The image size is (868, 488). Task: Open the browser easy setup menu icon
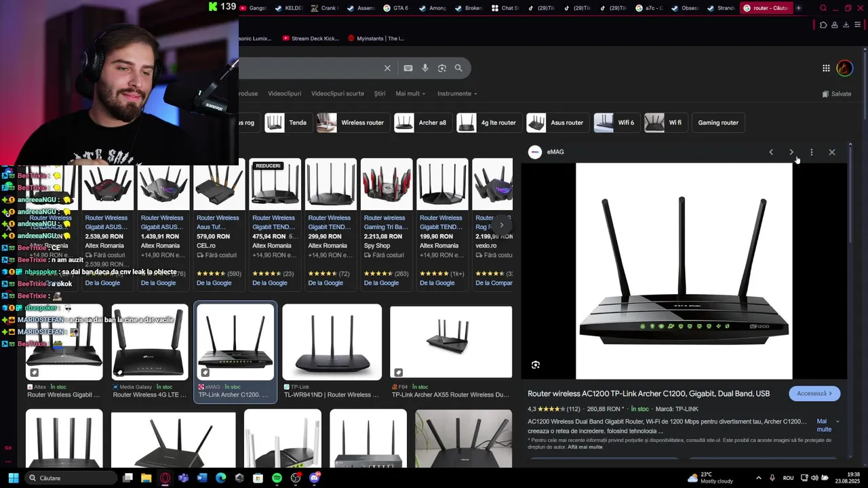[x=857, y=25]
